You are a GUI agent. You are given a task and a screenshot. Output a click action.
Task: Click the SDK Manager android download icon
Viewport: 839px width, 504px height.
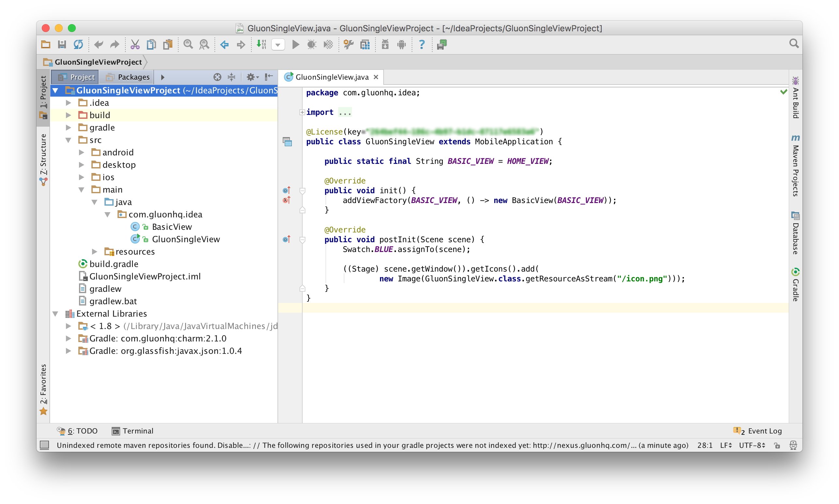(x=385, y=44)
